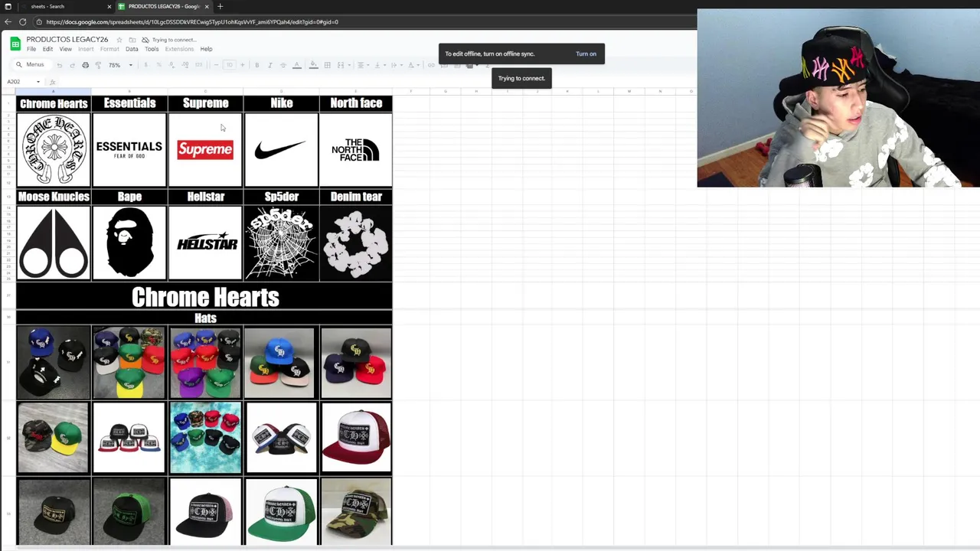This screenshot has width=980, height=551.
Task: Click the browser Back arrow
Action: 8,21
